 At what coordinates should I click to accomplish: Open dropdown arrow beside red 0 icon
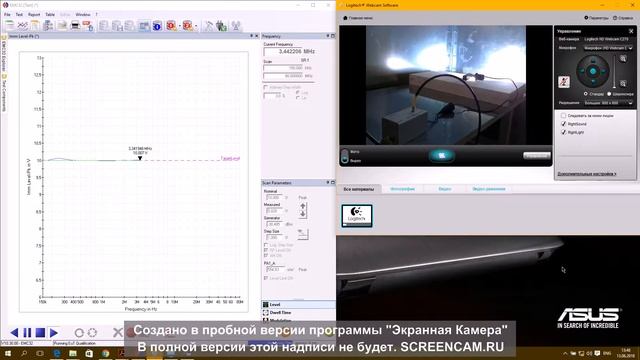click(179, 26)
